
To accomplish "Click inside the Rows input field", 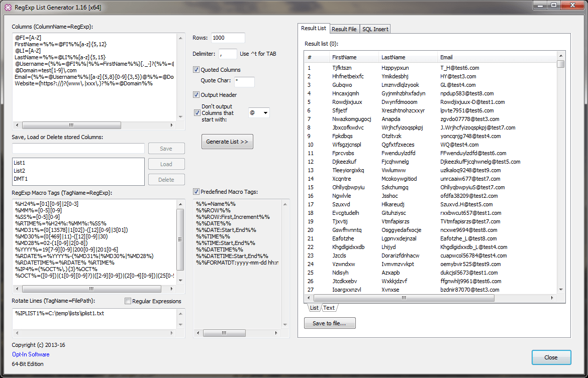I will (x=228, y=38).
